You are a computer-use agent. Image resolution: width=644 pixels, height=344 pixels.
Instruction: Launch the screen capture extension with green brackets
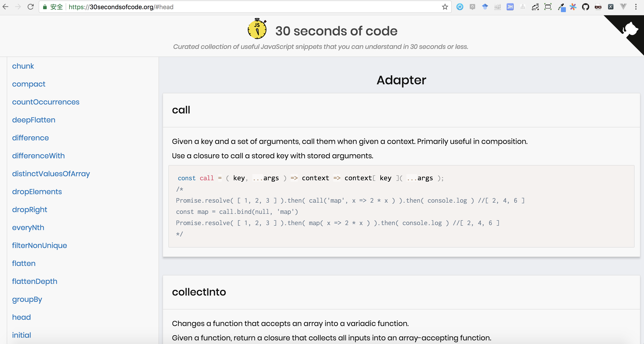tap(548, 7)
